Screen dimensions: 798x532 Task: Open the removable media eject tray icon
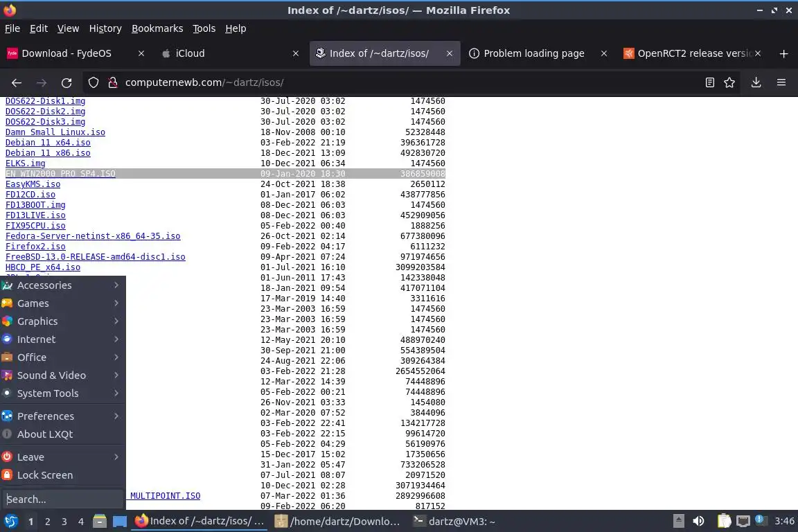(x=678, y=522)
